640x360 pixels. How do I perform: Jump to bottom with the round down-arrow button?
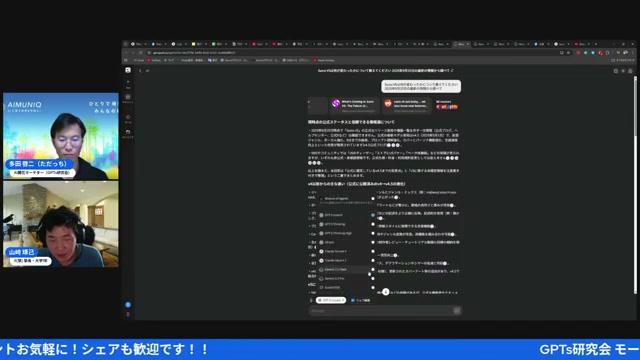point(385,292)
